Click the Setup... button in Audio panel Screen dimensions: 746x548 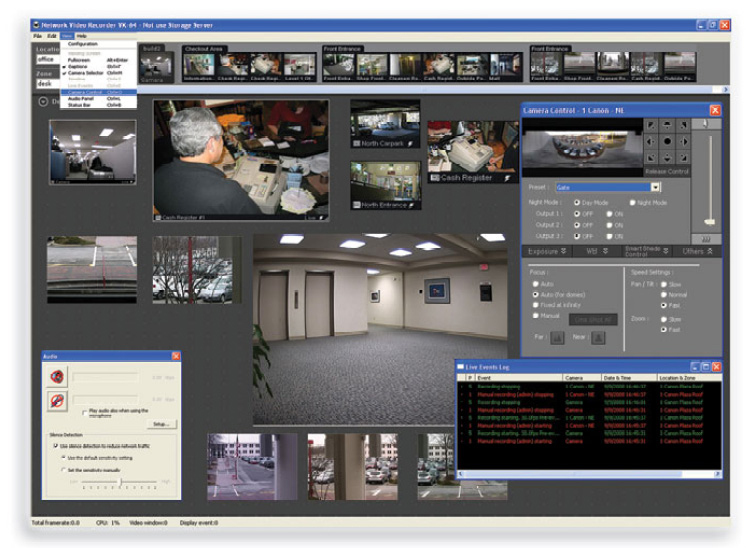coord(160,424)
